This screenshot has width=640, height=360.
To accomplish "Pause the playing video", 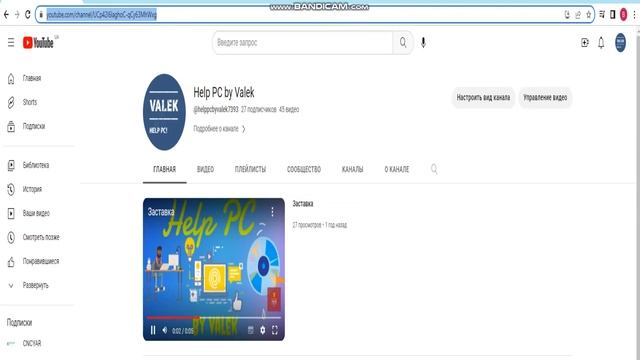I will tap(153, 330).
